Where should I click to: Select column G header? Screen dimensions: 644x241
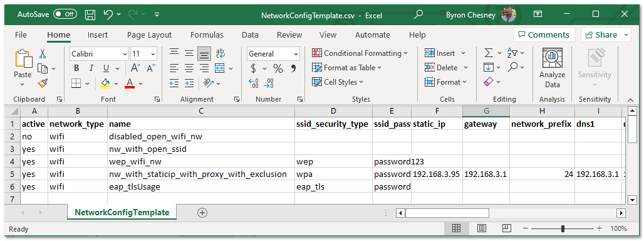pyautogui.click(x=486, y=111)
